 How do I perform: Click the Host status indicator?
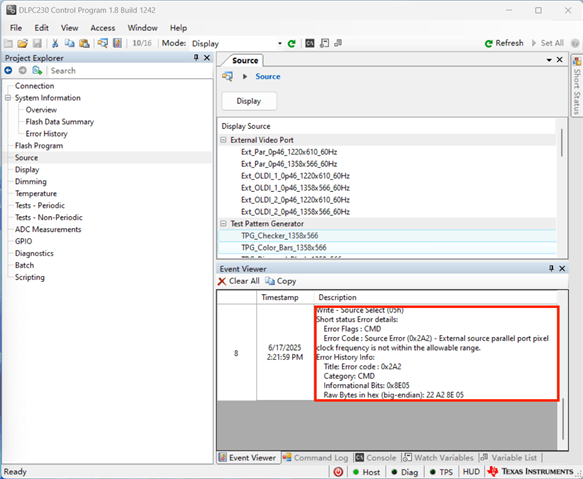coord(367,472)
